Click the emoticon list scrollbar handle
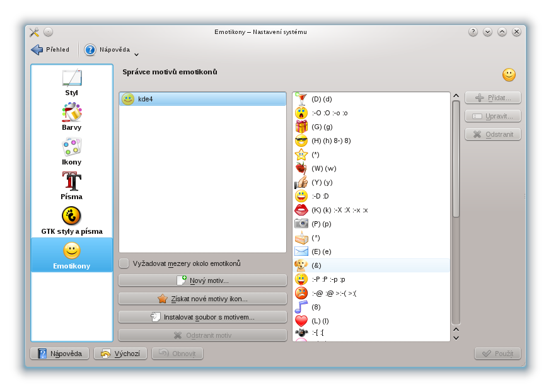Screen dimensions: 551x392 (456, 159)
